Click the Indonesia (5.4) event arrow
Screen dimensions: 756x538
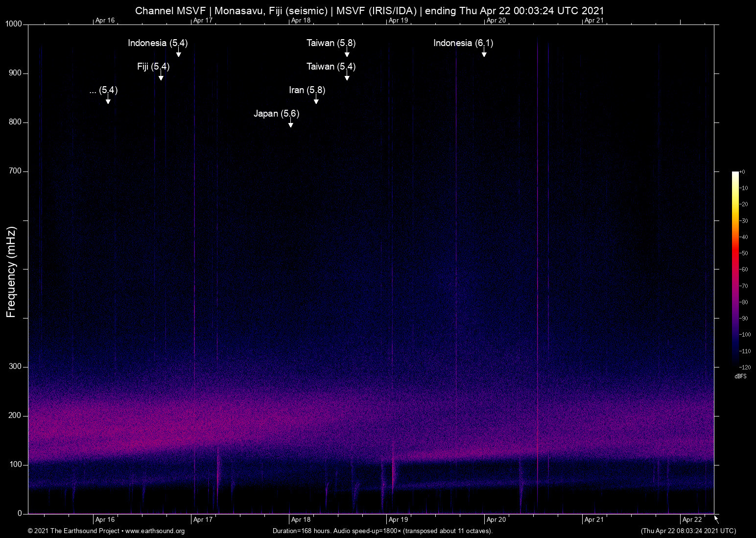(178, 53)
